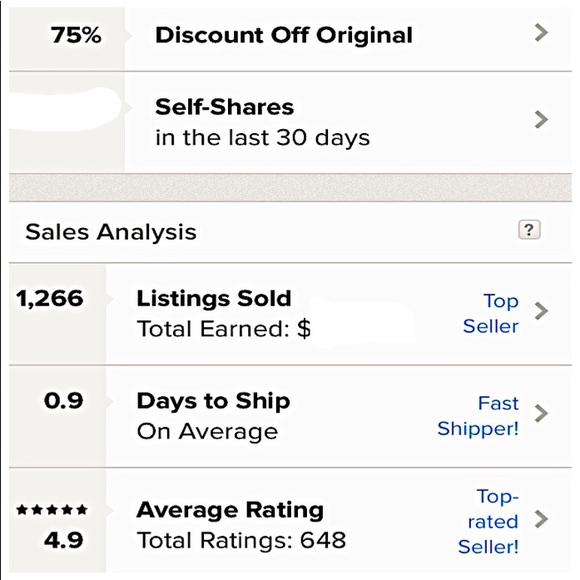Open the Sales Analysis help question mark
Viewport: 580px width, 580px height.
click(x=529, y=230)
